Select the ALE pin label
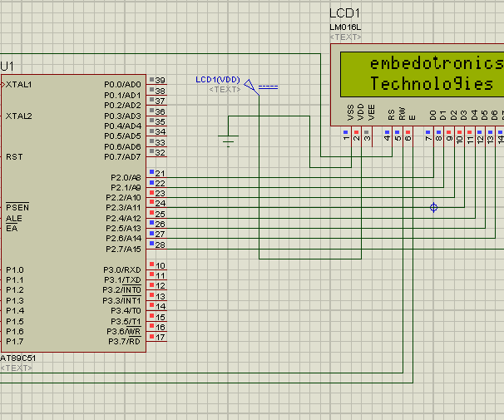 click(14, 219)
